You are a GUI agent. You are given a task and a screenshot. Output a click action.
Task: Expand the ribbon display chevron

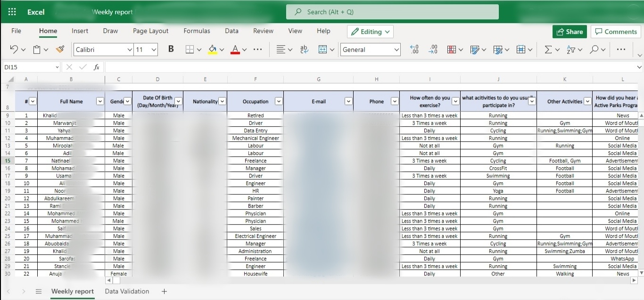(640, 55)
